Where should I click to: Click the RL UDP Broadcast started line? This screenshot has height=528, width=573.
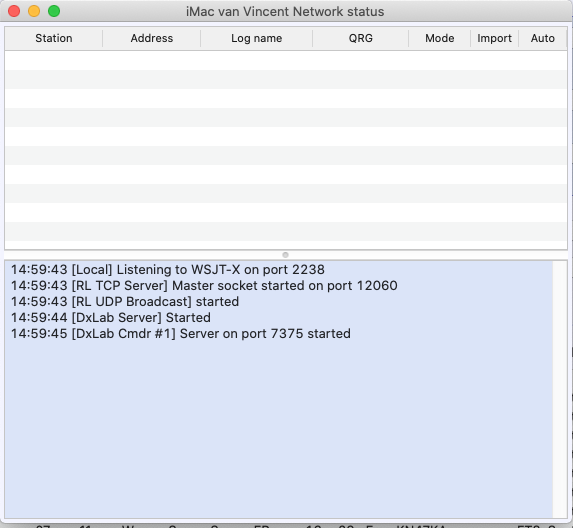(125, 302)
